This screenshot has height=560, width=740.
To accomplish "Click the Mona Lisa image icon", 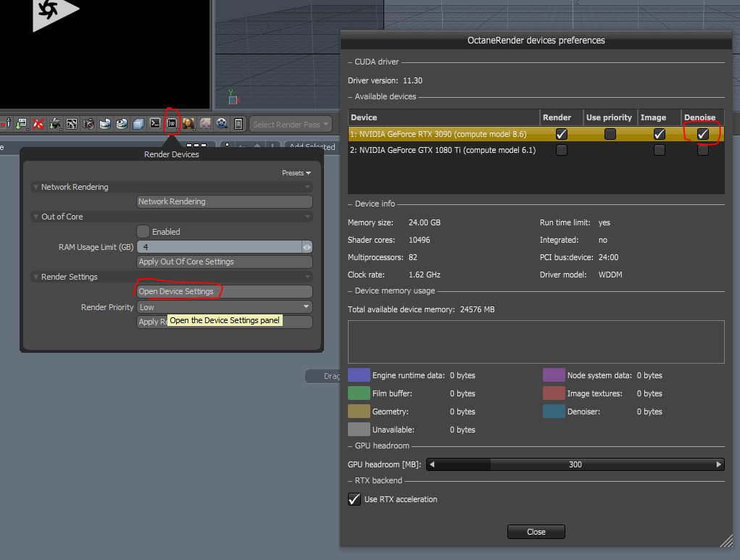I will pyautogui.click(x=188, y=124).
